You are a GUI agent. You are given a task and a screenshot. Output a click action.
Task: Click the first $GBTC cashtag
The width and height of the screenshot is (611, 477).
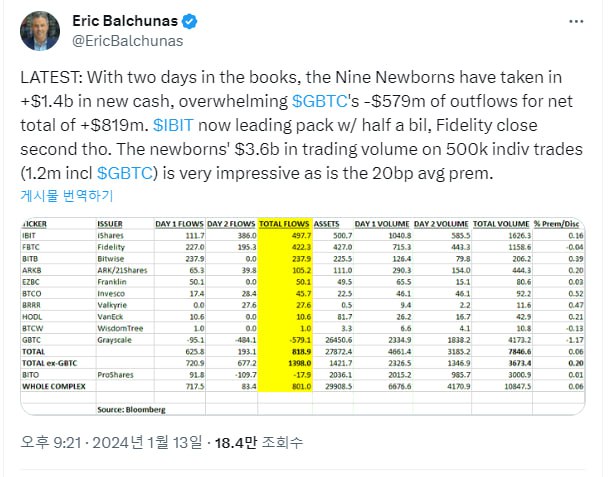pyautogui.click(x=320, y=101)
